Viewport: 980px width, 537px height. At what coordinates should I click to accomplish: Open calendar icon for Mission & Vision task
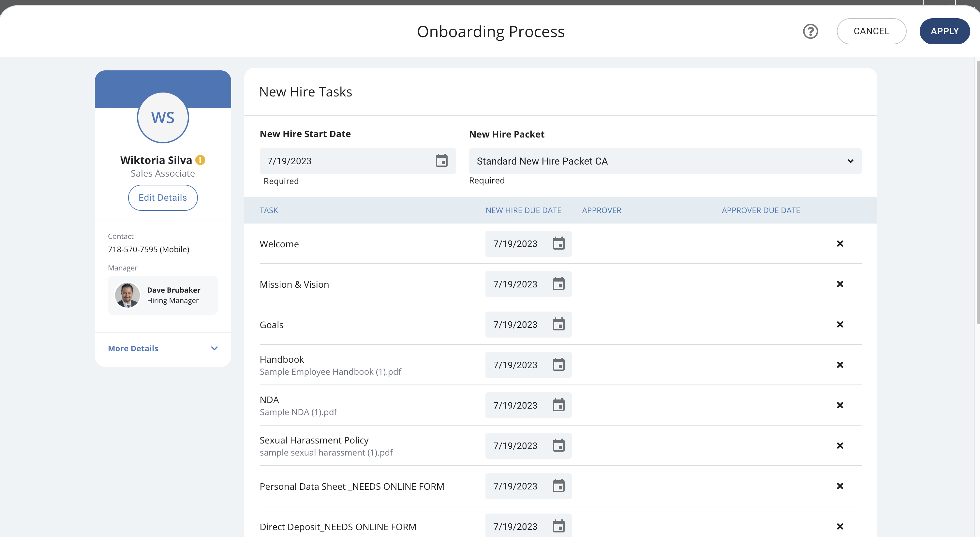(558, 284)
